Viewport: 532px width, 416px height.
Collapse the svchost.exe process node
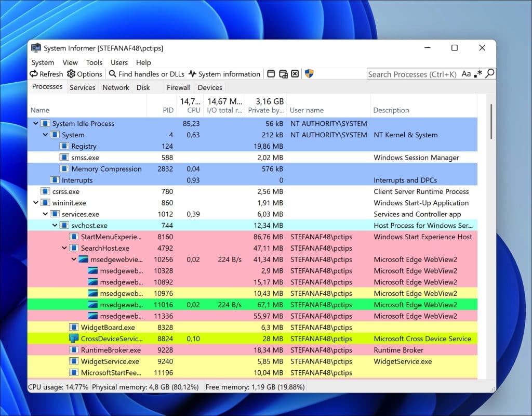pyautogui.click(x=55, y=226)
